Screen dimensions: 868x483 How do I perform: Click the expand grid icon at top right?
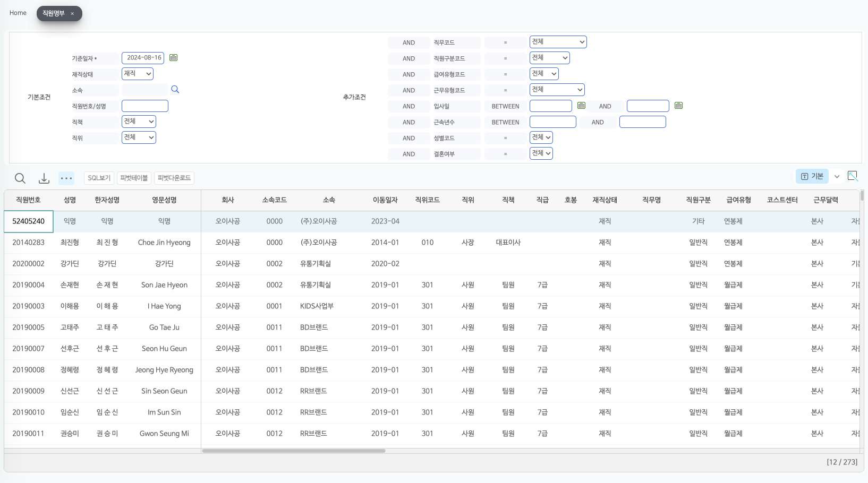(x=853, y=176)
